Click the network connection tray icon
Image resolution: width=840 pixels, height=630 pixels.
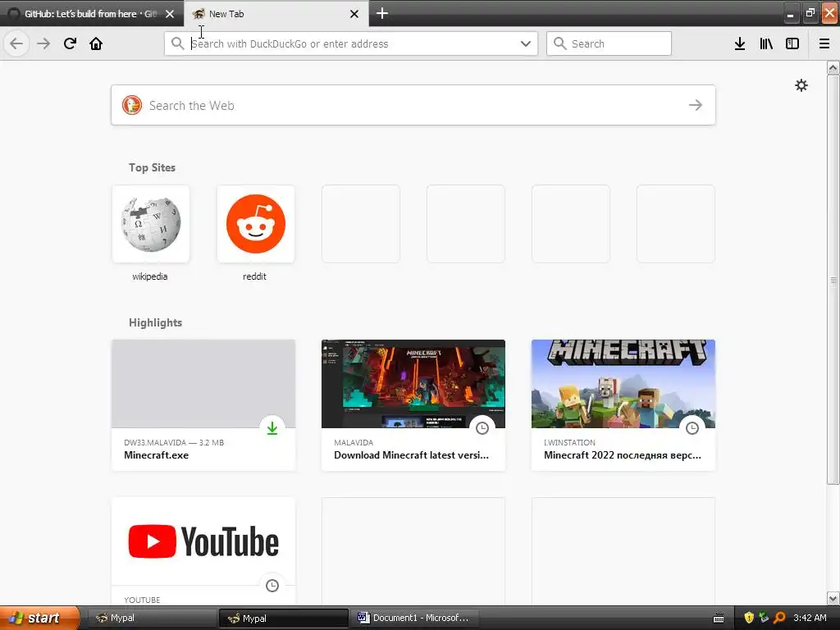tap(764, 618)
